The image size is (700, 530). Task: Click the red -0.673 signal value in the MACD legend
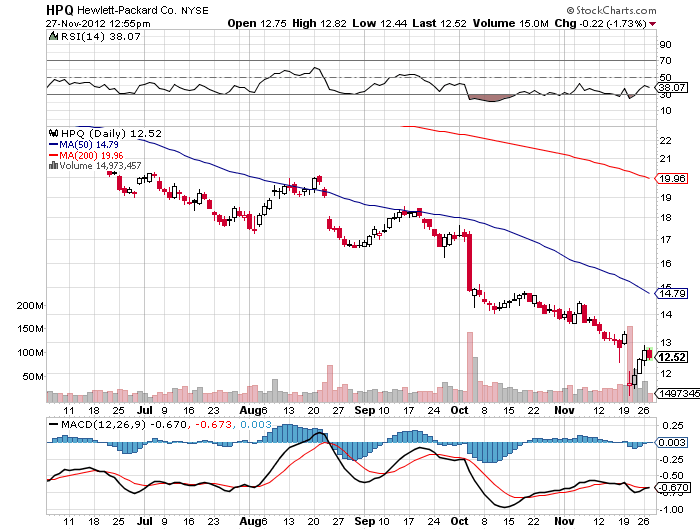pyautogui.click(x=213, y=424)
